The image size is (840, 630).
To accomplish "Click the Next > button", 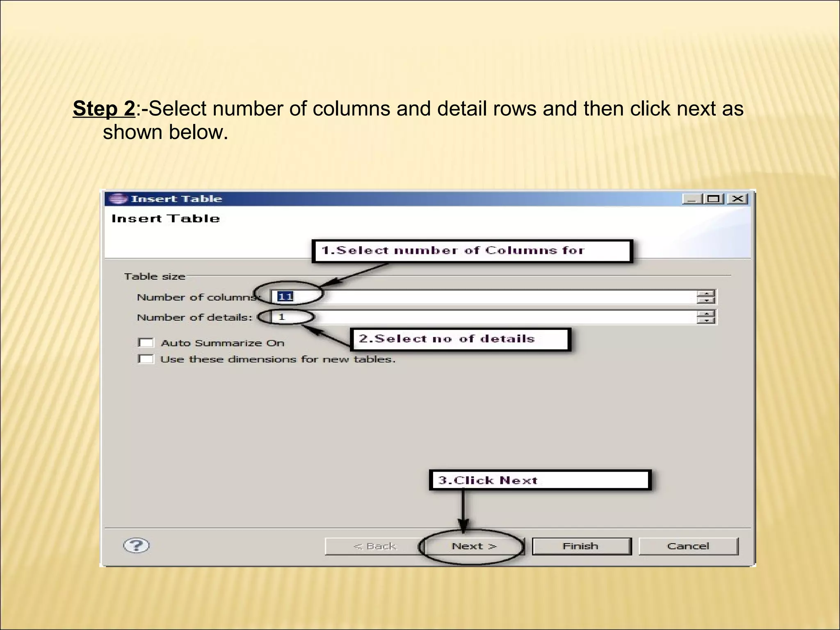I will tap(474, 546).
